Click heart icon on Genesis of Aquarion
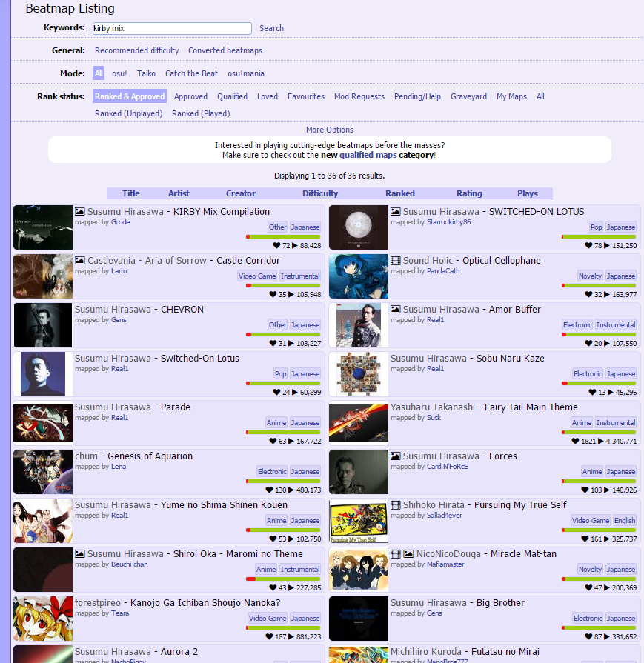The width and height of the screenshot is (644, 663). pyautogui.click(x=270, y=490)
